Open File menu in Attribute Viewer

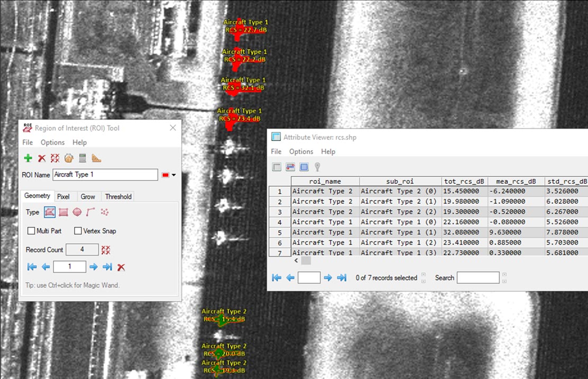pyautogui.click(x=276, y=151)
